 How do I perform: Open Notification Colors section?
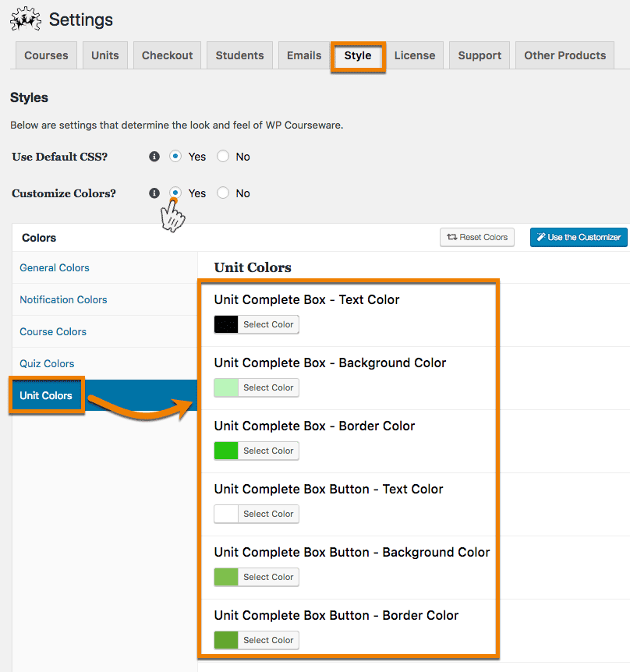(x=63, y=299)
